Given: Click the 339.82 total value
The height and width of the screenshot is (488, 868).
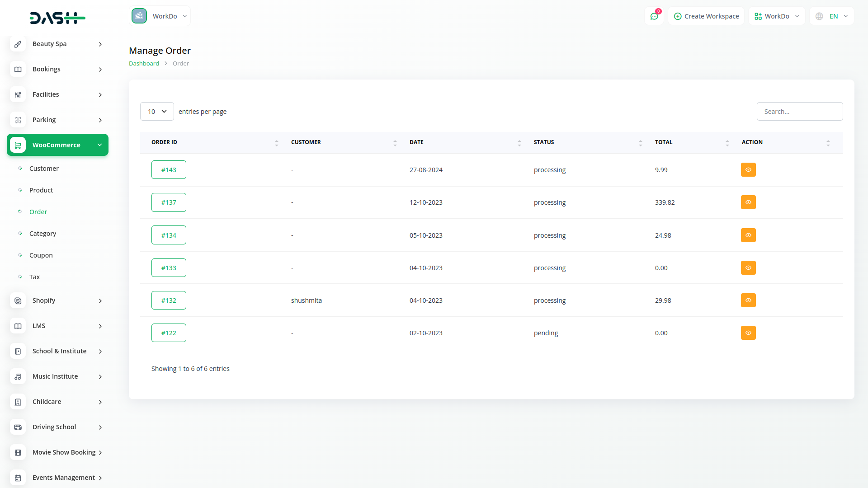Looking at the screenshot, I should point(665,202).
